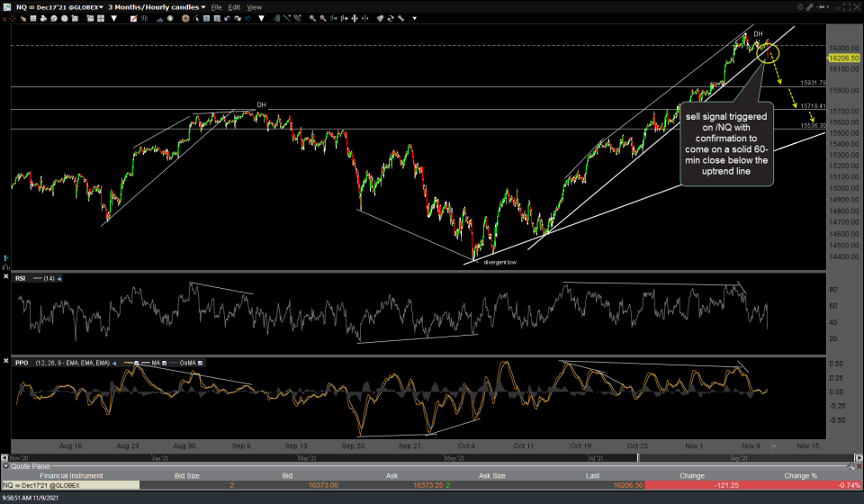Click the first magnifier zoom icon
The image size is (864, 504).
(x=312, y=19)
